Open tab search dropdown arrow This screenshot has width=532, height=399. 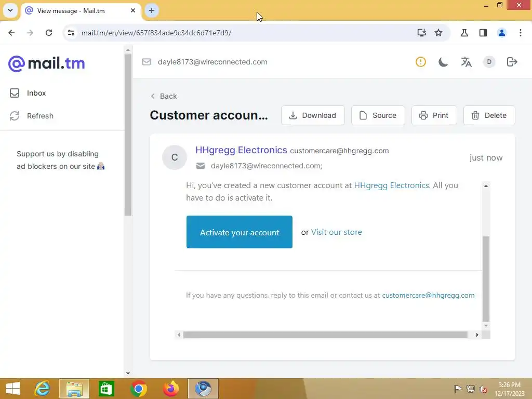[10, 10]
